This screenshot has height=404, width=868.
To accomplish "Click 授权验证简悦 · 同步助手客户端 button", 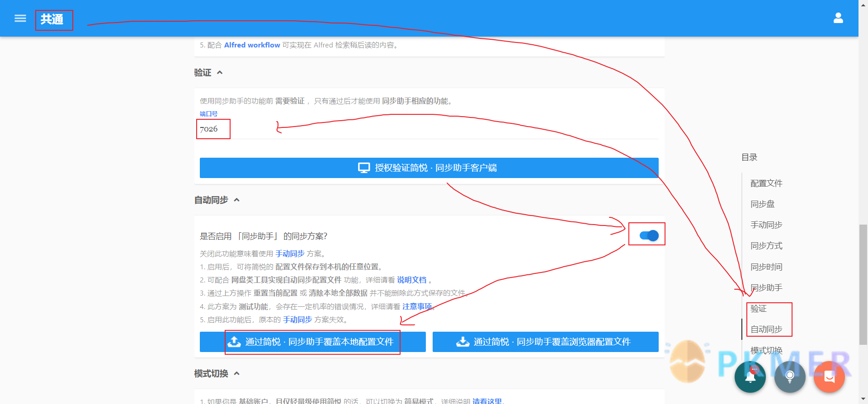I will [x=429, y=168].
